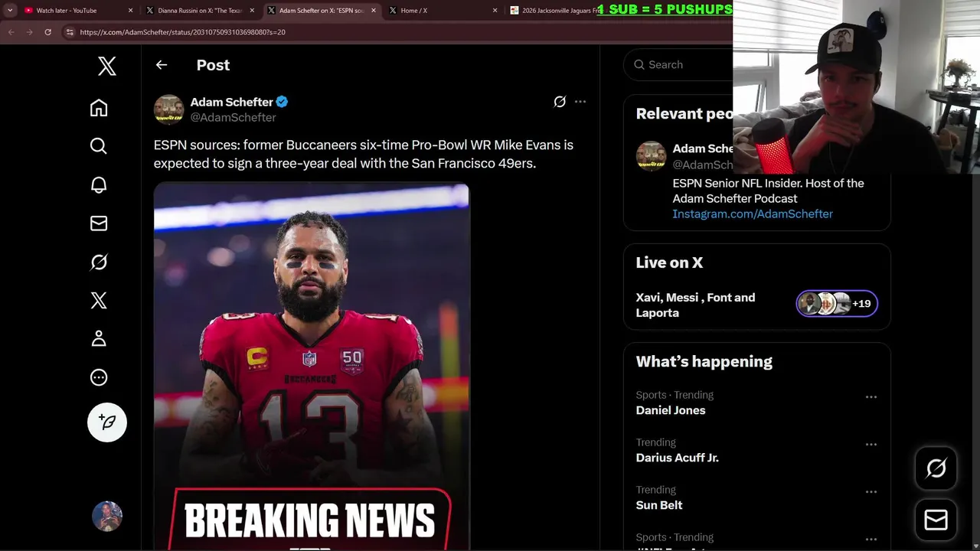
Task: Open Profile person icon in sidebar
Action: [x=99, y=338]
